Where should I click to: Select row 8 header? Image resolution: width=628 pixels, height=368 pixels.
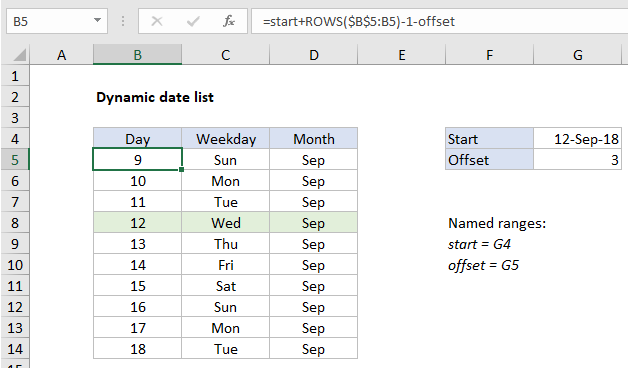click(x=15, y=223)
